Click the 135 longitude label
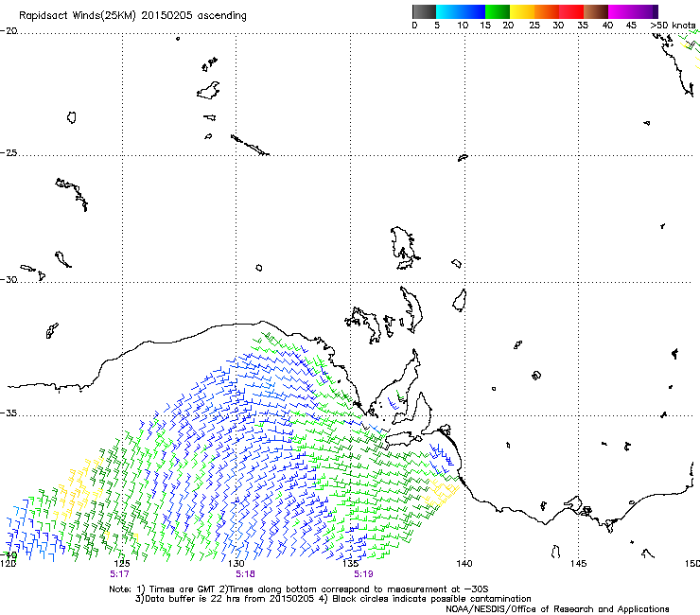 (x=350, y=564)
